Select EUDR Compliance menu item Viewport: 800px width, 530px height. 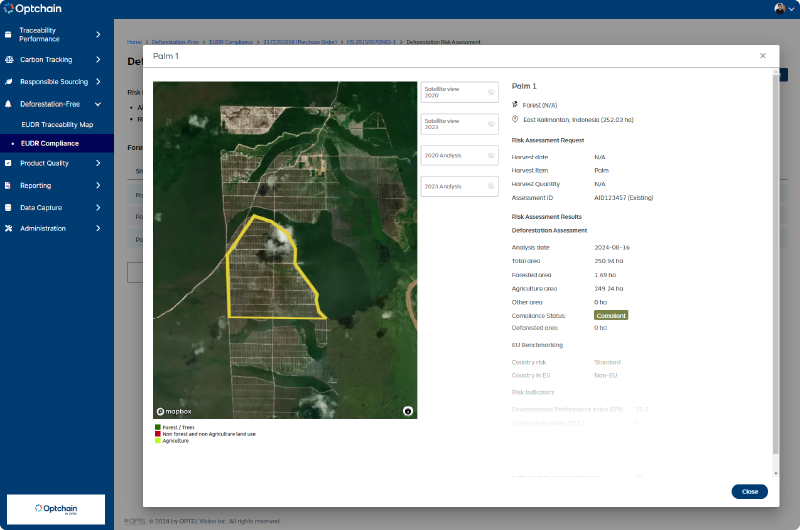[50, 143]
